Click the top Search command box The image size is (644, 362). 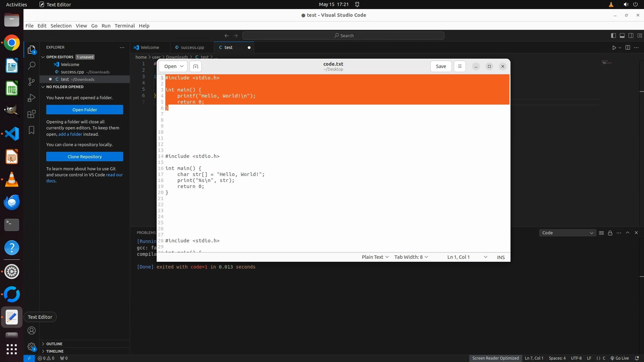343,36
